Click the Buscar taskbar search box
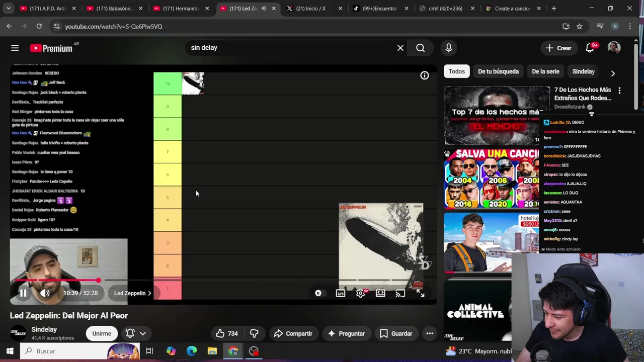The height and width of the screenshot is (362, 644). (x=80, y=351)
